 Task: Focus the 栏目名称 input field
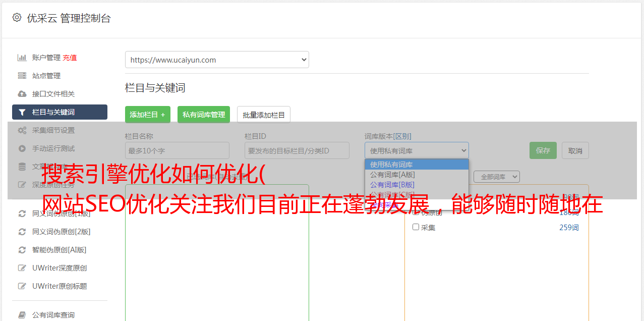pos(177,150)
